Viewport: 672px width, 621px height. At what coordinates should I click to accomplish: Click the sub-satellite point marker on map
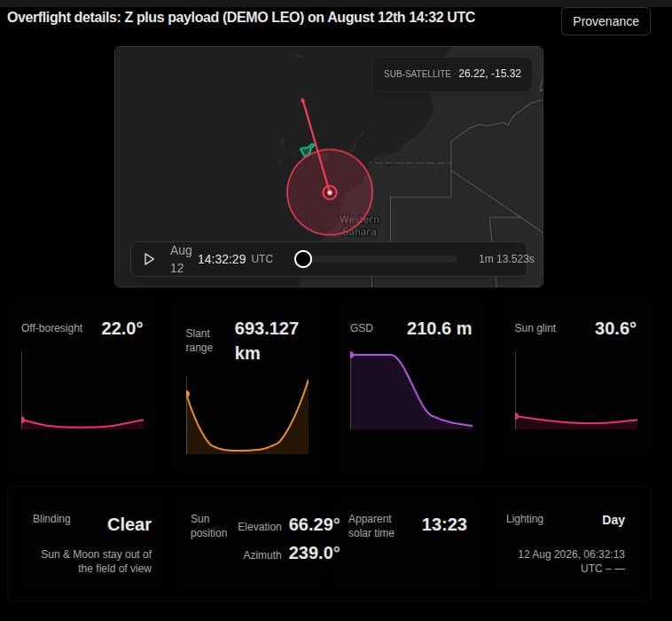pos(330,193)
